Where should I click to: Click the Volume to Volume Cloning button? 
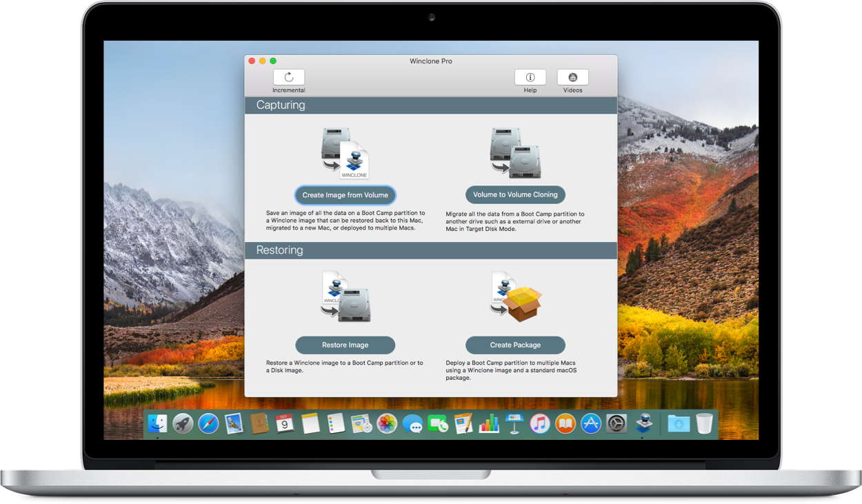[516, 194]
